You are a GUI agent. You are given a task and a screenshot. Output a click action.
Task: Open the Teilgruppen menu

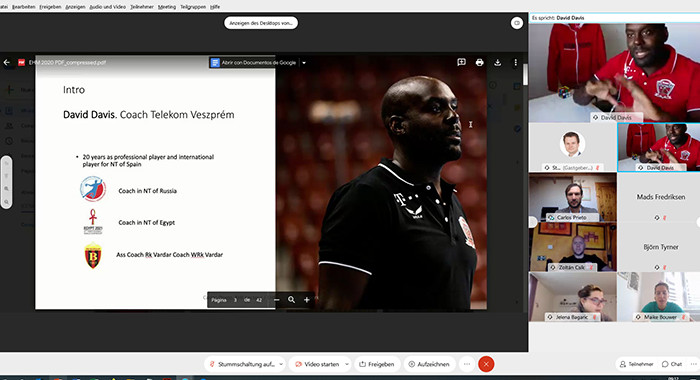click(193, 7)
